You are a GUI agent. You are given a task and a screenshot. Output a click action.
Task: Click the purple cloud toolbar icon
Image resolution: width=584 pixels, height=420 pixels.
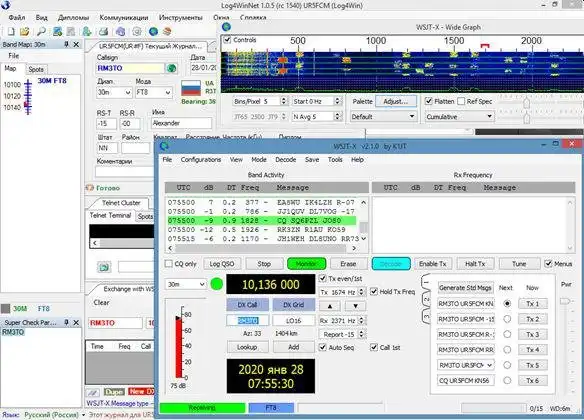click(120, 32)
